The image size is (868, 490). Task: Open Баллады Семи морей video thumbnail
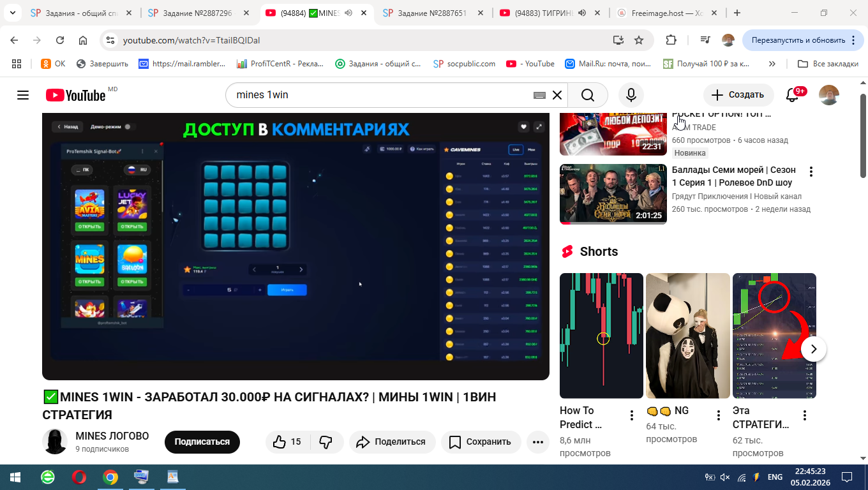click(x=613, y=194)
